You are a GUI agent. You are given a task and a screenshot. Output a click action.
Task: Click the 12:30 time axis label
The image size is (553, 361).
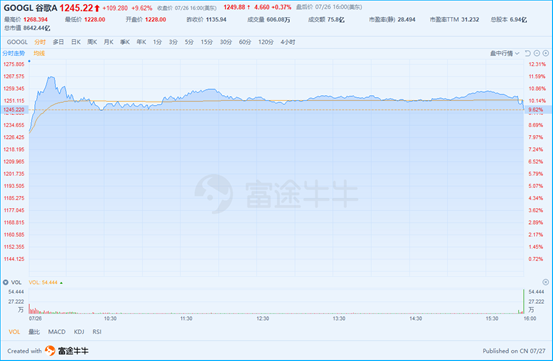pos(263,318)
